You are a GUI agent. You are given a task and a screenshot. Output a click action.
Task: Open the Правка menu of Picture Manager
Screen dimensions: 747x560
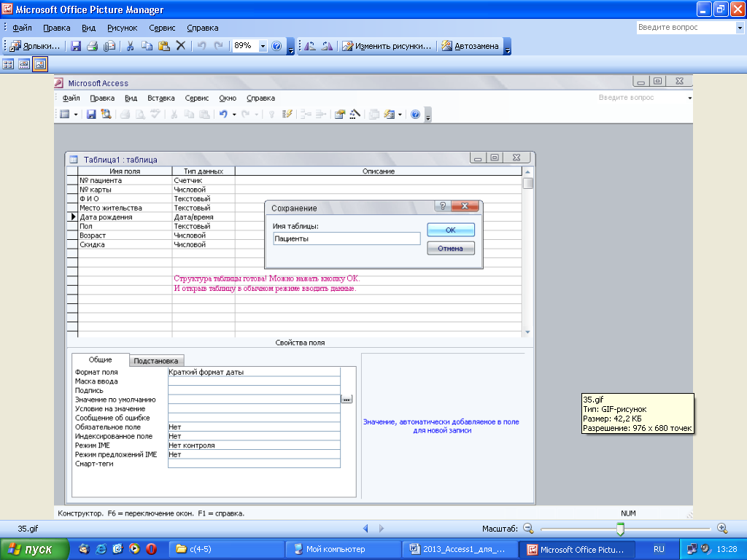tap(57, 28)
